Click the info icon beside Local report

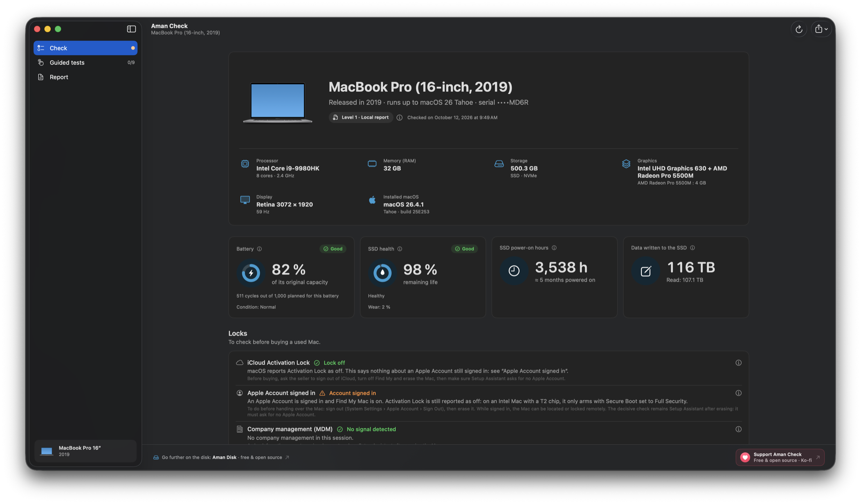(399, 117)
